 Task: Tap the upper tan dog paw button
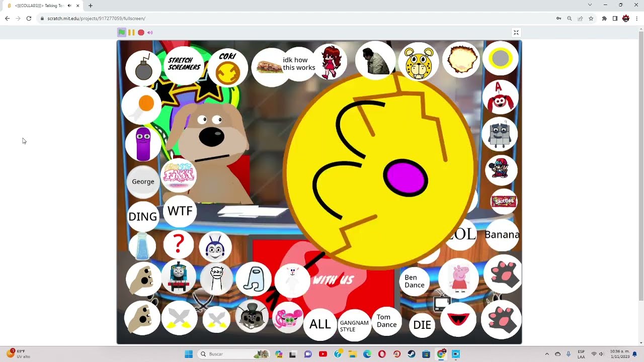pos(143,279)
